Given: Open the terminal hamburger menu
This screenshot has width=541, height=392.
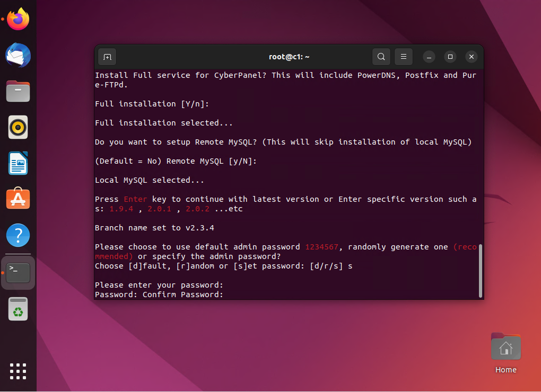Looking at the screenshot, I should (403, 57).
